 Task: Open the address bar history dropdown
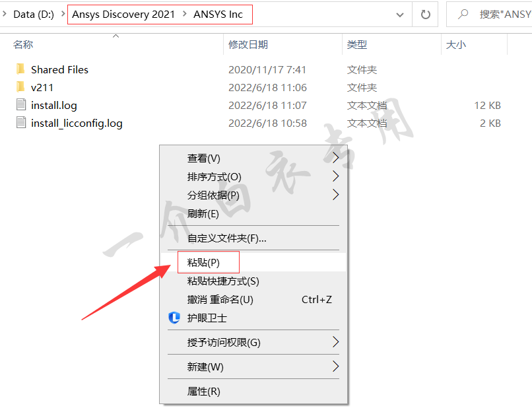coord(400,15)
